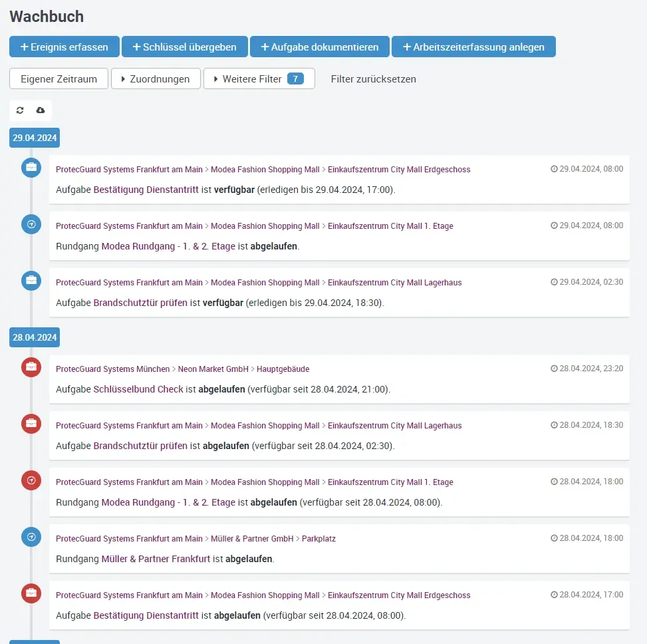Screen dimensions: 647x644
Task: Click red compass icon for 28.04.2024 Modea Rundgang
Action: point(31,480)
